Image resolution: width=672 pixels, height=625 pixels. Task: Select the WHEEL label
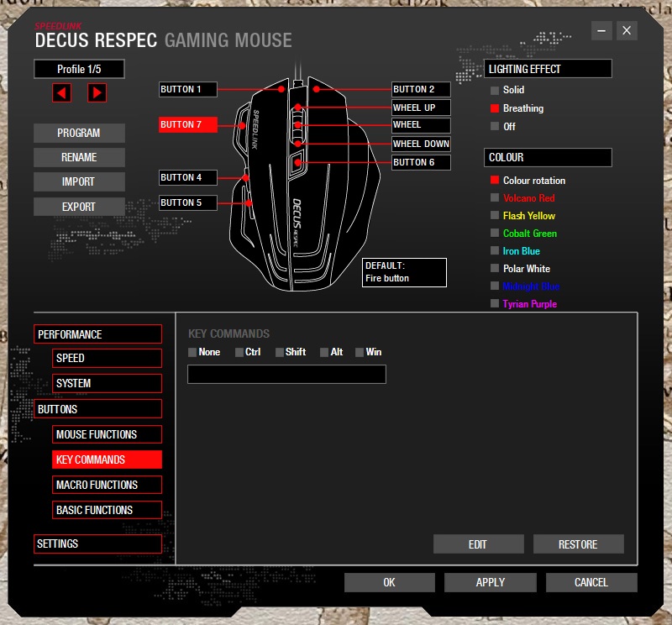pos(421,125)
